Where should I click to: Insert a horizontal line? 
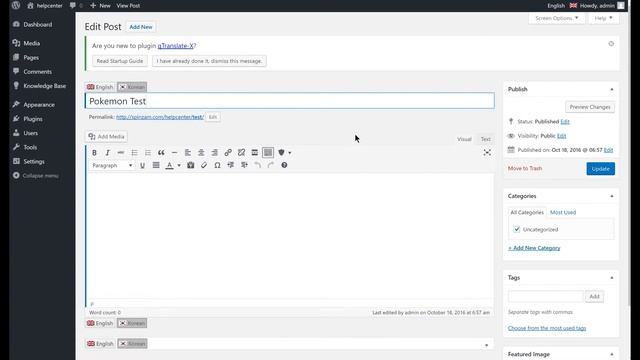pyautogui.click(x=174, y=153)
